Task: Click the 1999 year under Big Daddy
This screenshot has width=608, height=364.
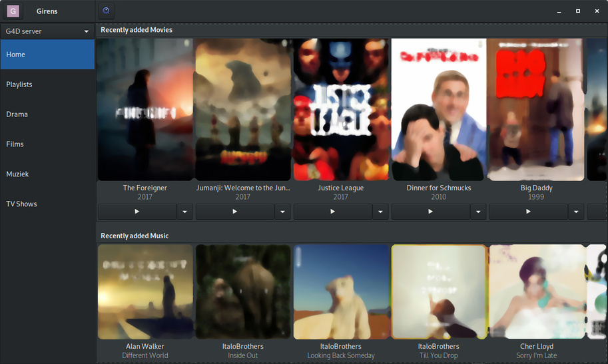Action: (536, 197)
